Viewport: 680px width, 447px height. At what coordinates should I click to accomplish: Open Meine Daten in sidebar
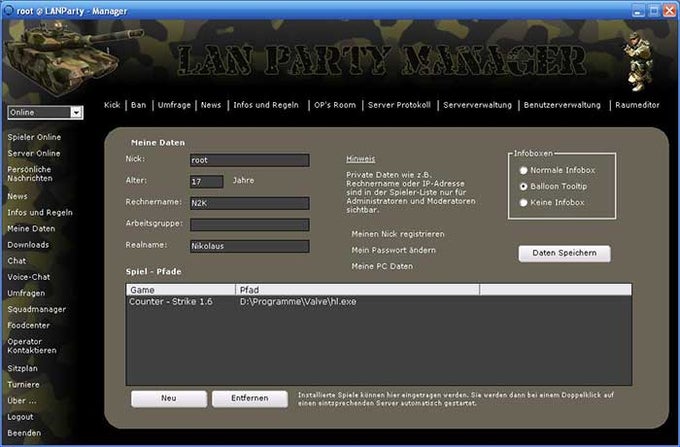pos(31,228)
